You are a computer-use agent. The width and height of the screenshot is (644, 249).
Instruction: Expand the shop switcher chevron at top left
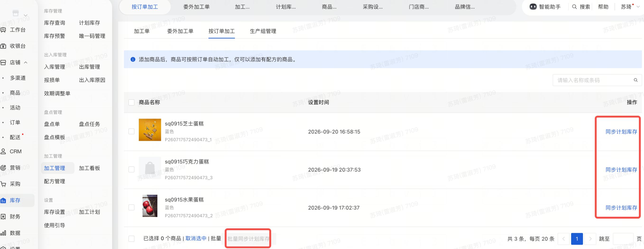[x=26, y=15]
